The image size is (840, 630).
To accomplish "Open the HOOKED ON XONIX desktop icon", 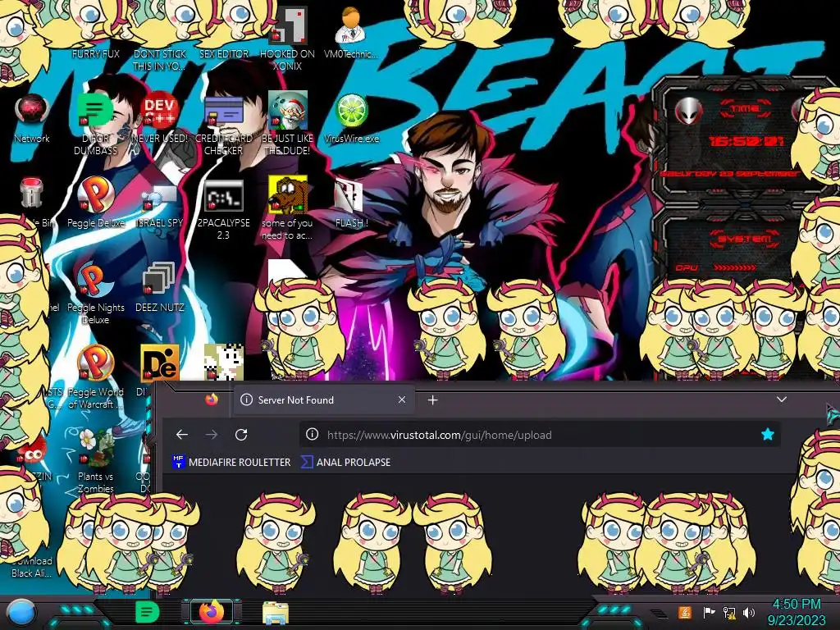I will pyautogui.click(x=288, y=27).
